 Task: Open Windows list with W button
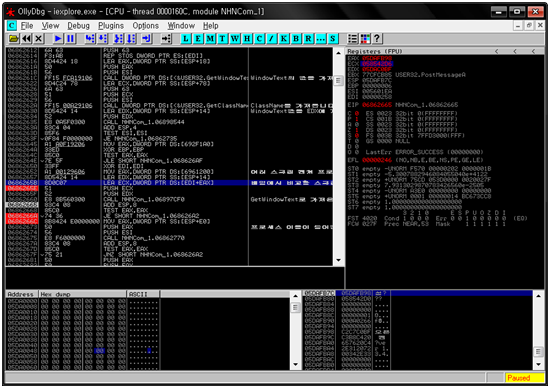[x=235, y=39]
